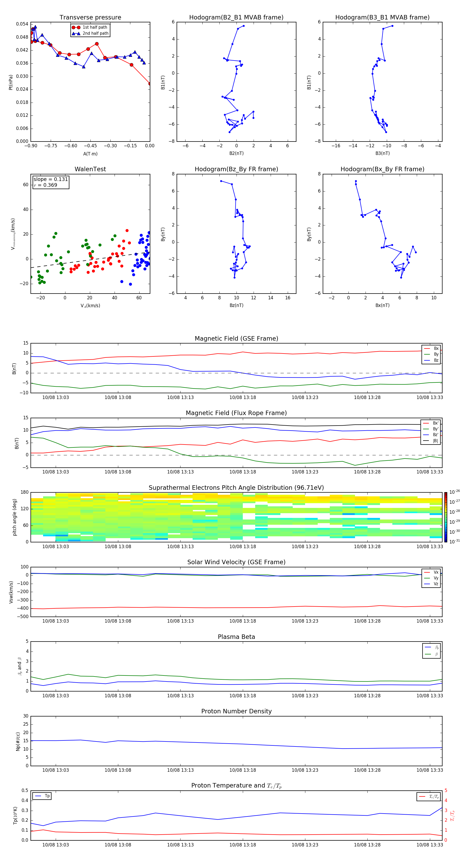Click the "pitch angle (deg)" axis label

click(x=14, y=517)
